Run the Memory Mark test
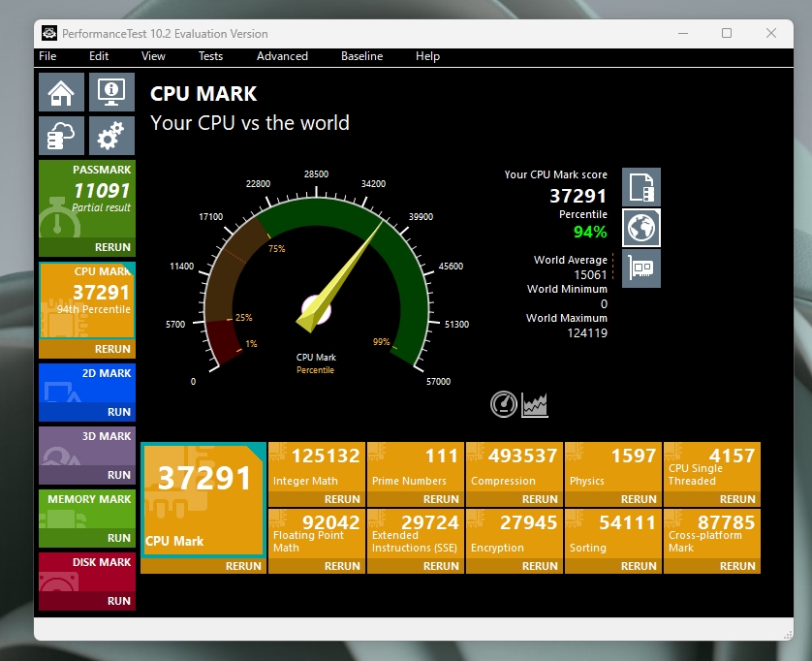The height and width of the screenshot is (661, 812). [87, 538]
